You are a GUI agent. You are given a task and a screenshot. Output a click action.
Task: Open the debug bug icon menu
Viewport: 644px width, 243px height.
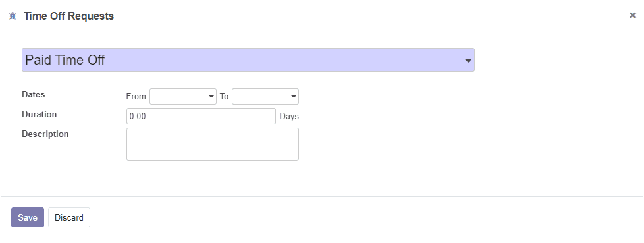point(13,16)
